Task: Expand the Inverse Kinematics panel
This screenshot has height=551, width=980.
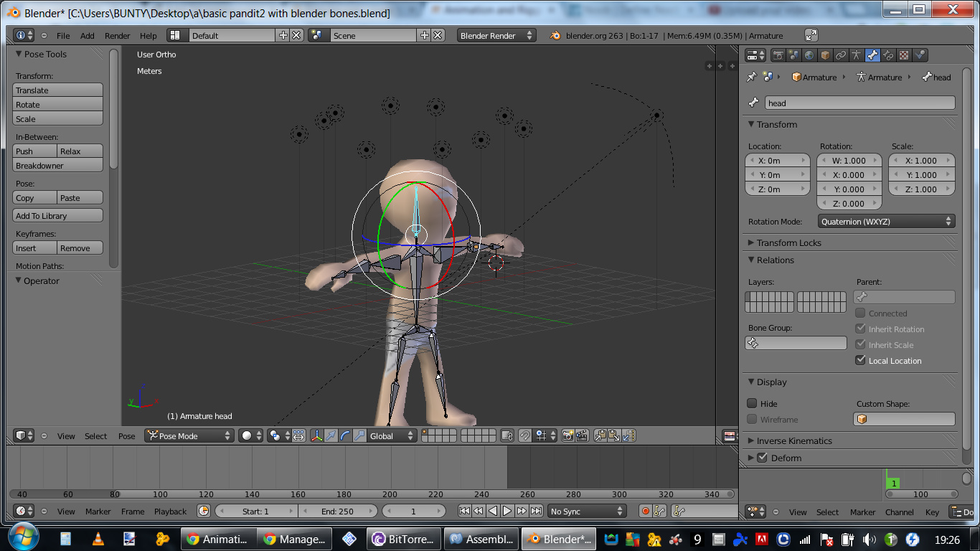Action: pos(794,441)
